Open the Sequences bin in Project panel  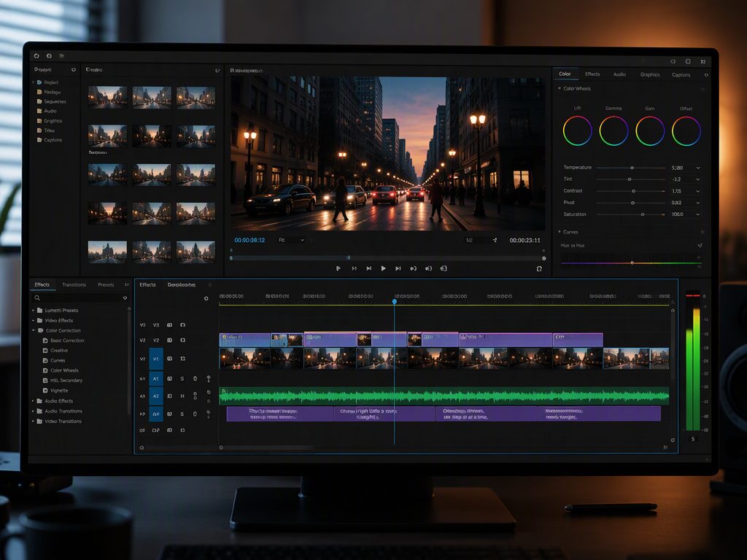(52, 101)
